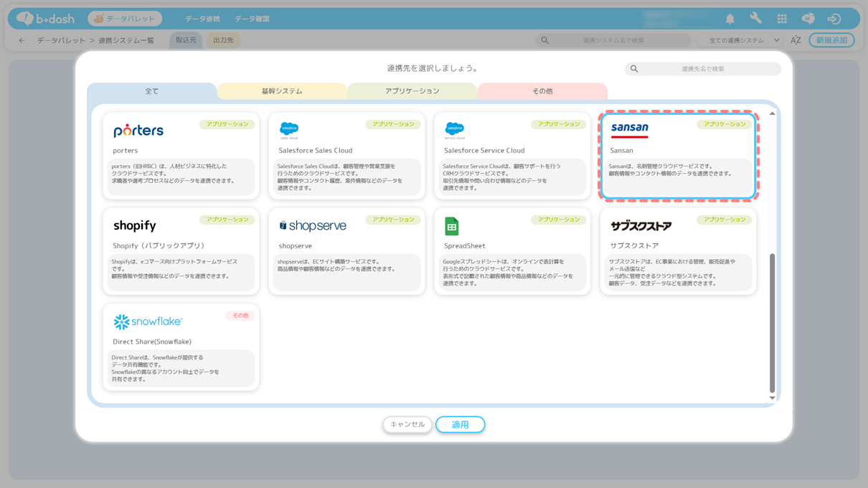The image size is (868, 488).
Task: Open the chat support icon in header
Action: click(x=808, y=19)
